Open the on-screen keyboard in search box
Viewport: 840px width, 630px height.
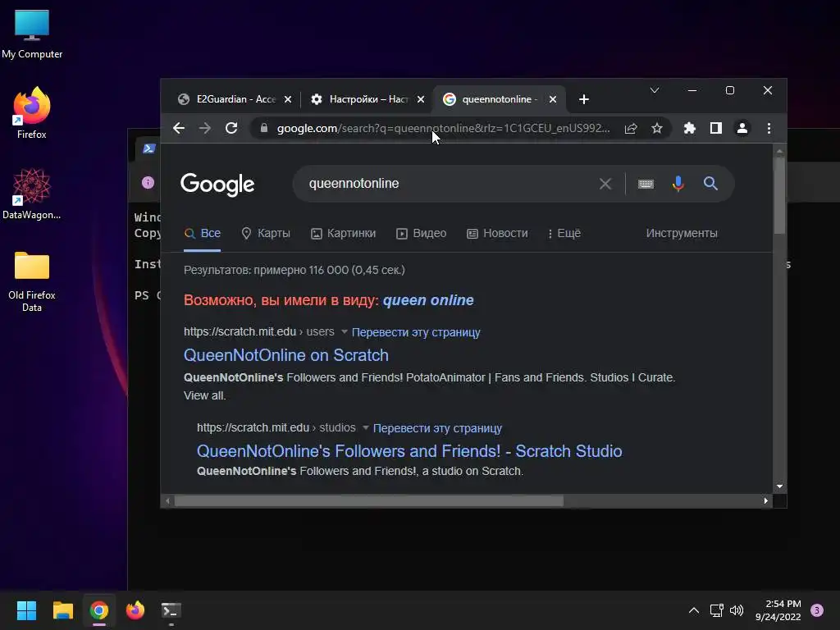tap(646, 184)
